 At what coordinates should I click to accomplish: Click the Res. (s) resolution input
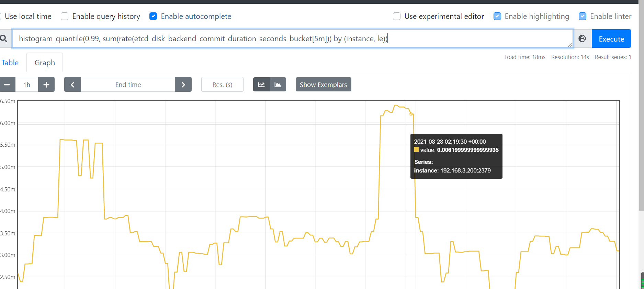222,85
